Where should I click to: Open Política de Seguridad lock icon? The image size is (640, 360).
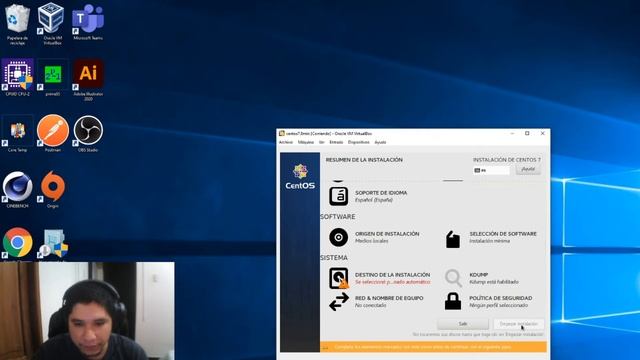[x=453, y=301]
